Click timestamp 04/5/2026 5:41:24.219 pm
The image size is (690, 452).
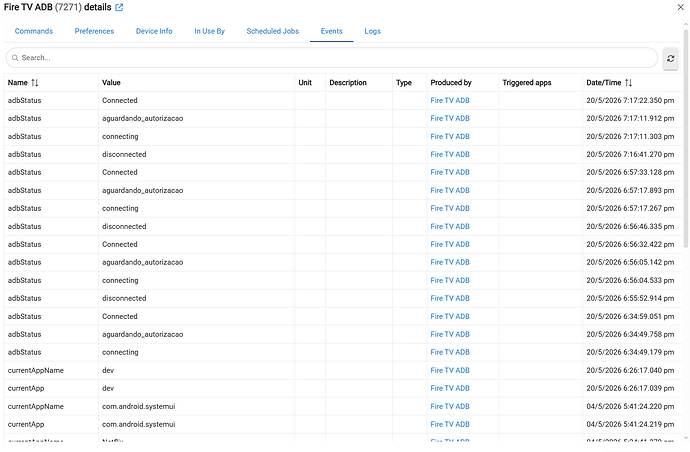click(x=630, y=424)
